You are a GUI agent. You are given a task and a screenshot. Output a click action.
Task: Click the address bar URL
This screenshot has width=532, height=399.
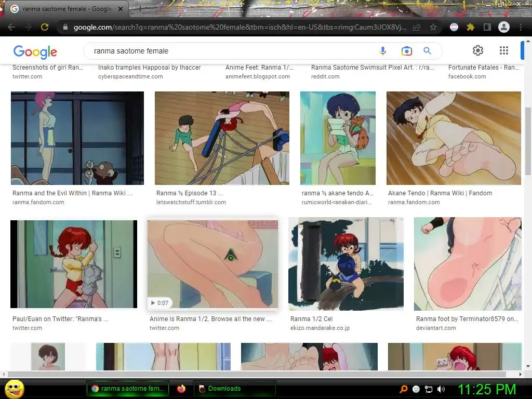tap(240, 27)
